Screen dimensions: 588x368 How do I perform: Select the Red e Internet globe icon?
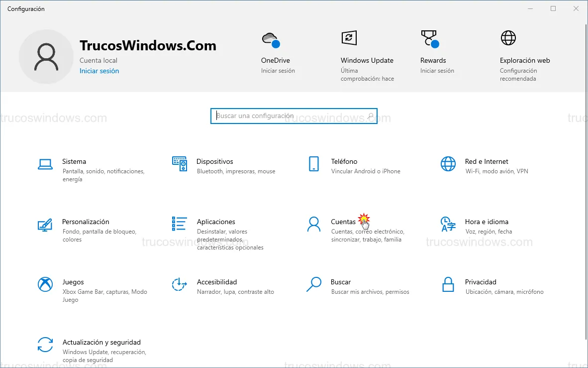pyautogui.click(x=448, y=164)
